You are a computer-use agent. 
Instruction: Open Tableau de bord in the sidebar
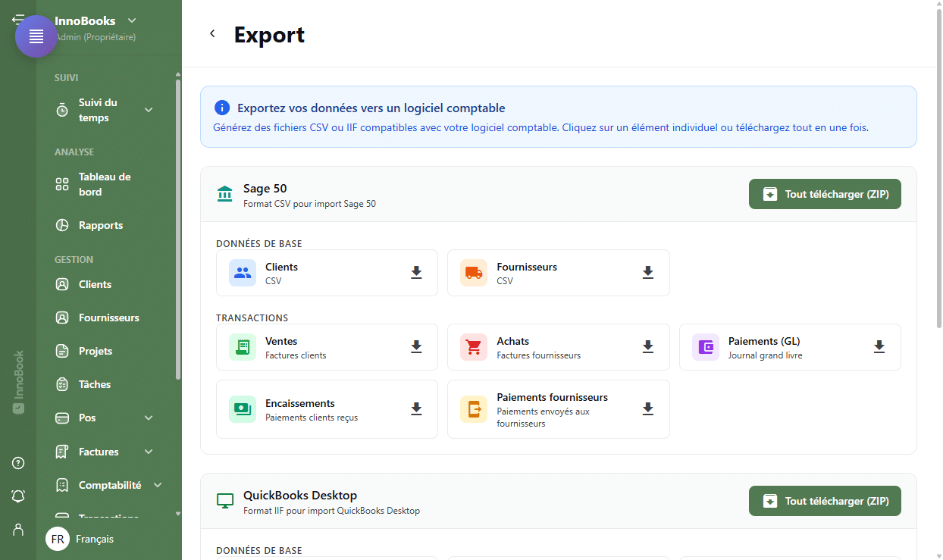tap(105, 184)
